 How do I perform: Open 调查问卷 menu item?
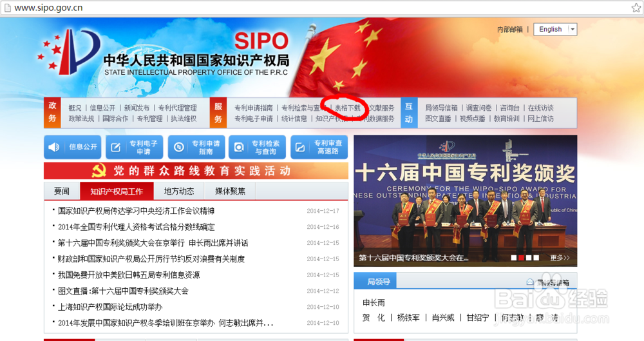[478, 108]
